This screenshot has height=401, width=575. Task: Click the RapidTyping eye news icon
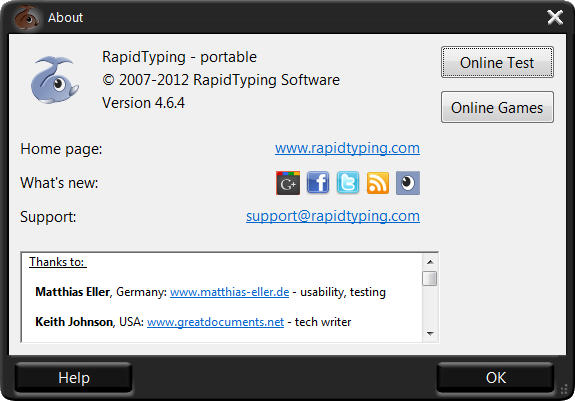(x=408, y=183)
